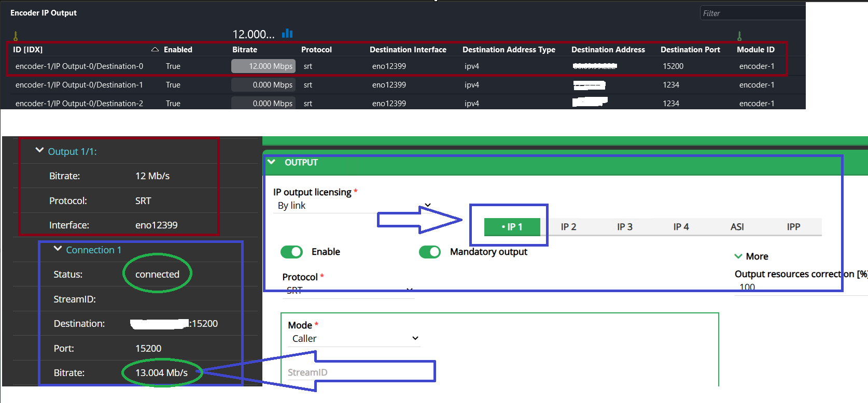
Task: Toggle the Enable switch
Action: point(291,252)
